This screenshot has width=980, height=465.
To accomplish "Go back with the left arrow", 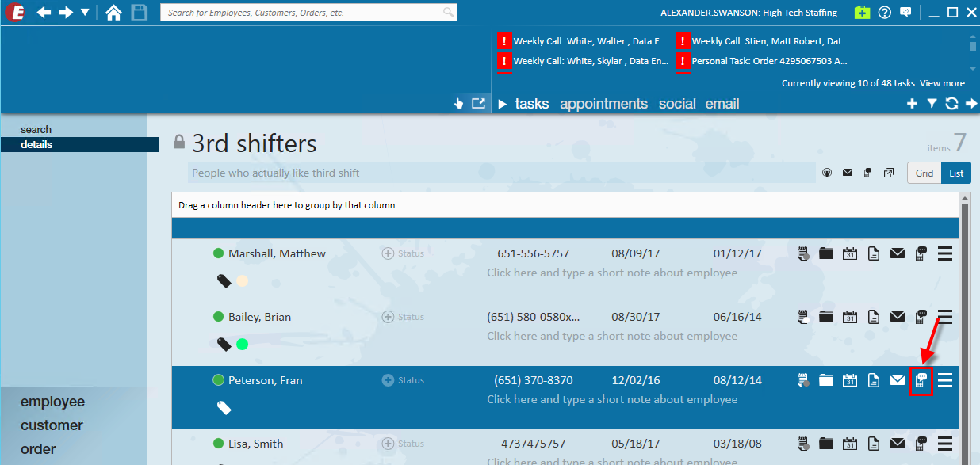I will point(44,13).
